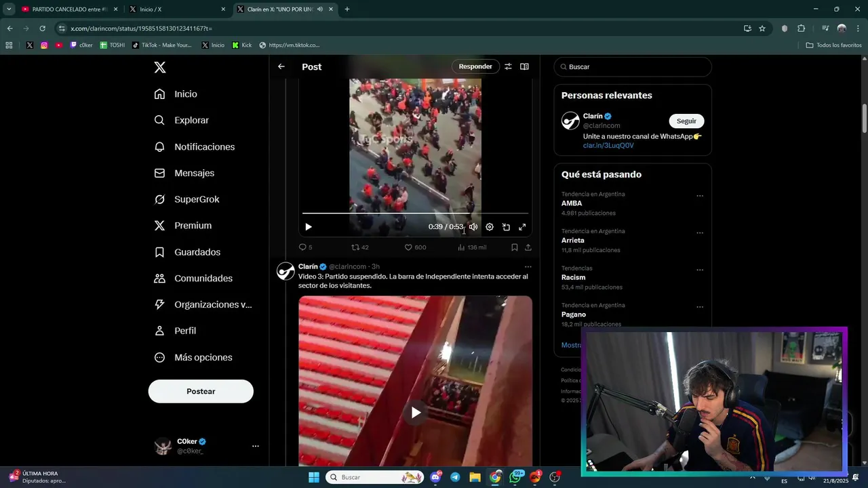Expand Más opciones menu
This screenshot has height=488, width=868.
click(193, 357)
